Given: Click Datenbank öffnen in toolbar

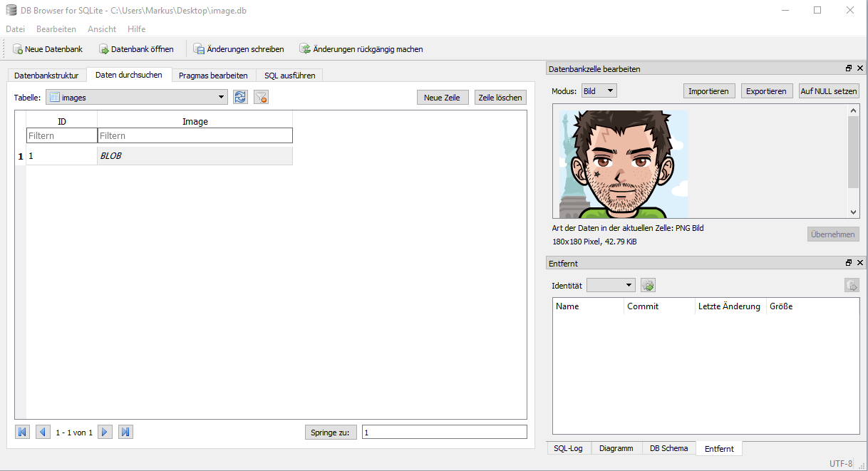Looking at the screenshot, I should [x=136, y=49].
